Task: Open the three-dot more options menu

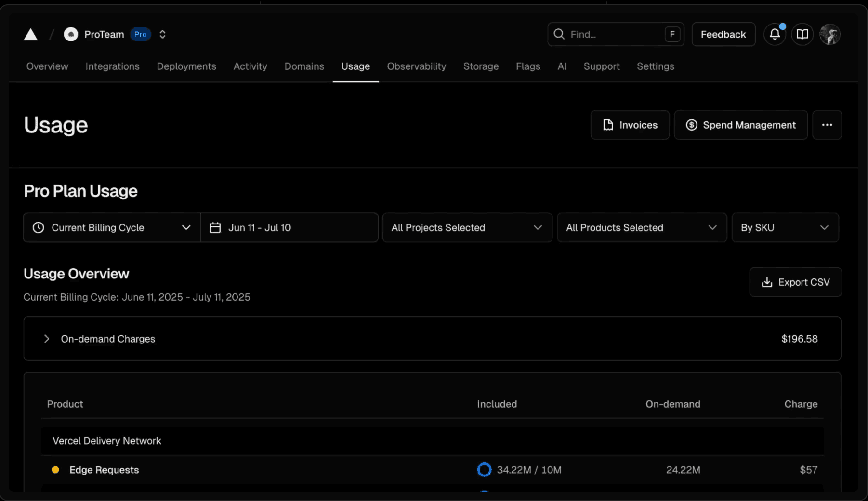Action: coord(827,125)
